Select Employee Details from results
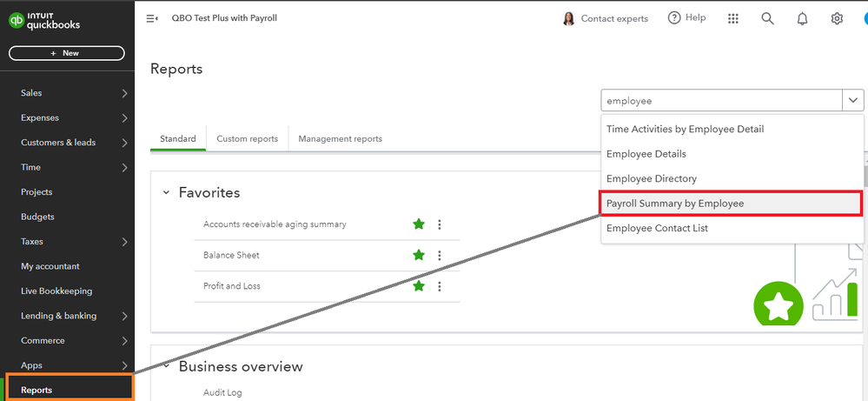 732,154
